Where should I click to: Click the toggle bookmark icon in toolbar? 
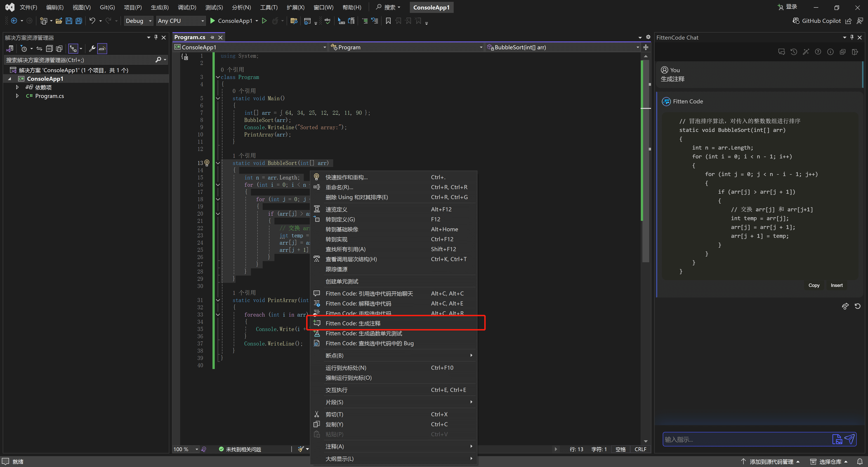click(388, 21)
